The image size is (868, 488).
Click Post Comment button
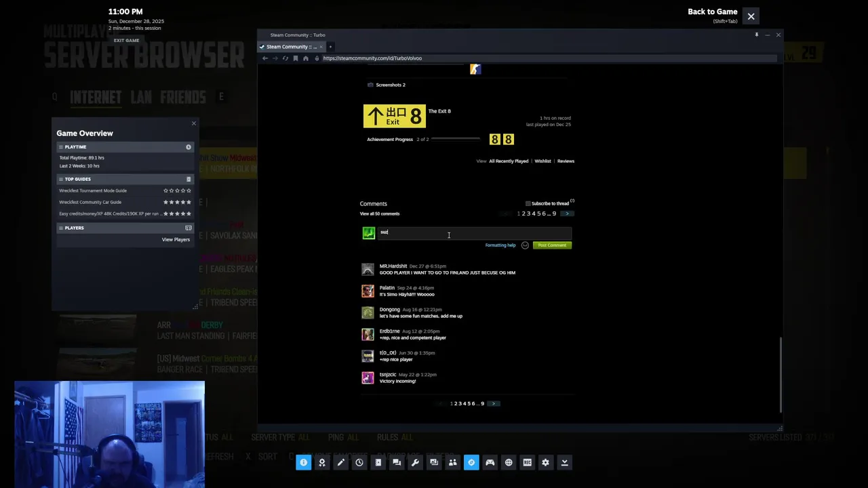pos(552,245)
